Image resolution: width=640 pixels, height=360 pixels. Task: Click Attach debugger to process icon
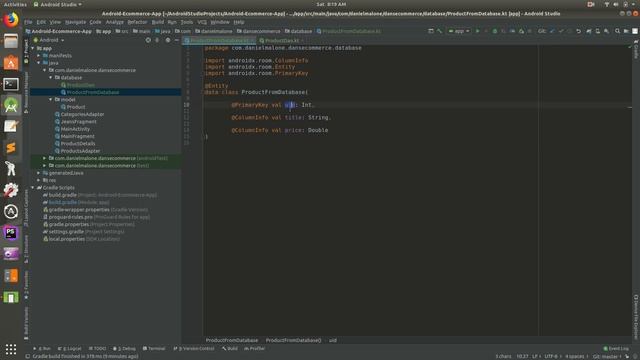(x=521, y=31)
